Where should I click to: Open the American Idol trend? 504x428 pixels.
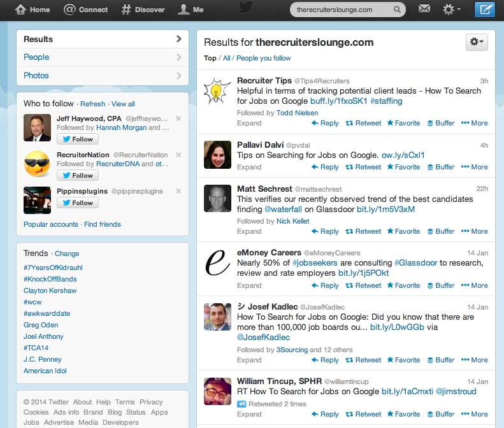click(45, 371)
